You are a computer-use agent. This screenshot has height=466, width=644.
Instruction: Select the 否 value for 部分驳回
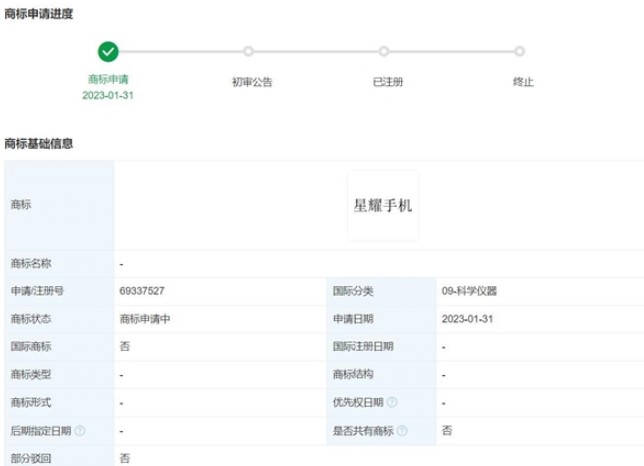click(x=125, y=458)
